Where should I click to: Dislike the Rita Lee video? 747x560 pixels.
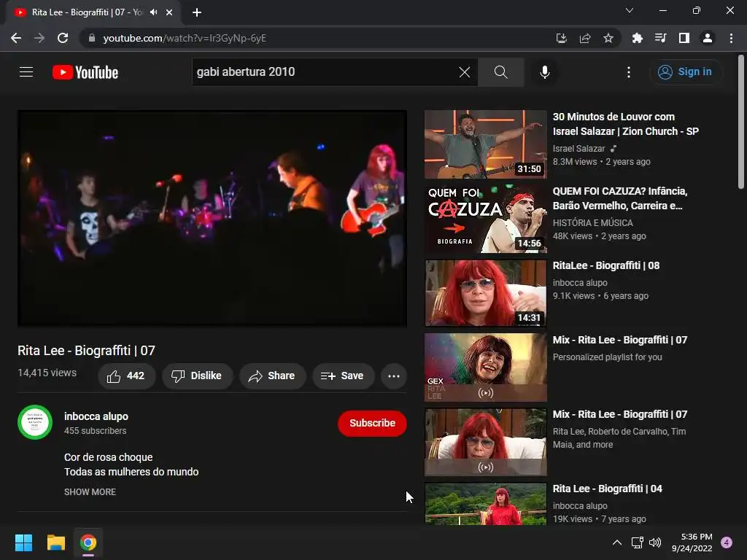pyautogui.click(x=198, y=376)
